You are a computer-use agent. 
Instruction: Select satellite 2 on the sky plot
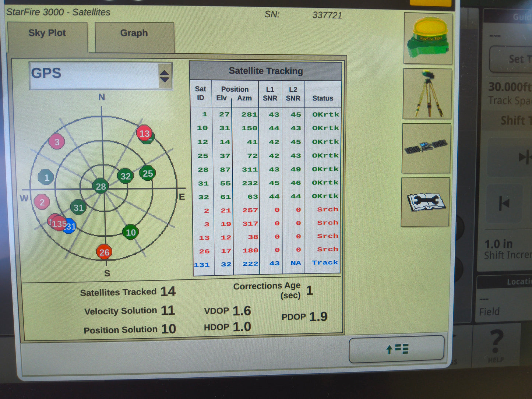coord(42,202)
